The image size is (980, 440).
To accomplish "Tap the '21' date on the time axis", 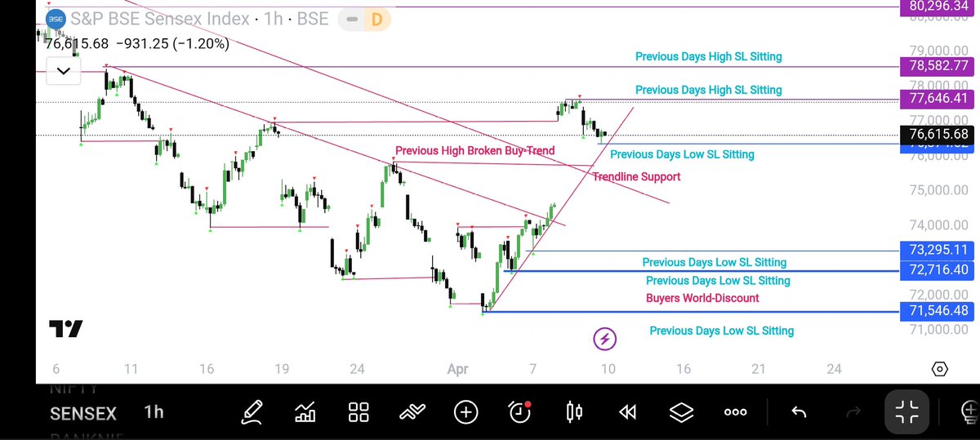I will 759,369.
